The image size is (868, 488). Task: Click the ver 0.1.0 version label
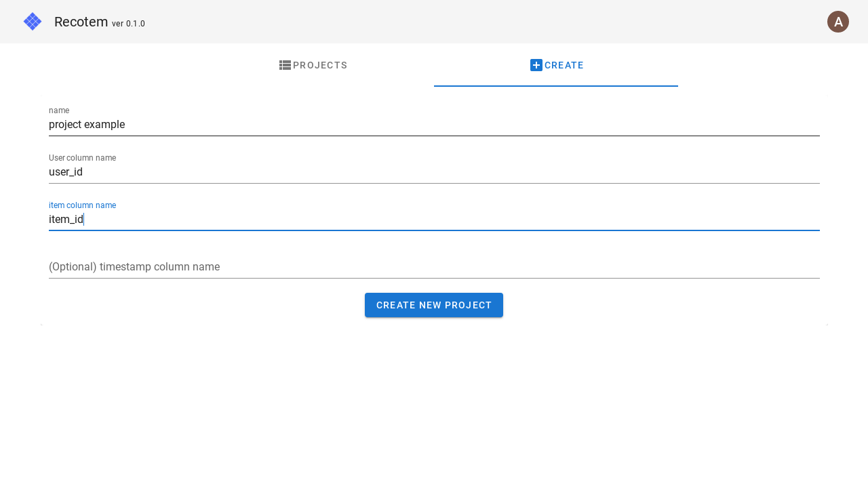128,24
